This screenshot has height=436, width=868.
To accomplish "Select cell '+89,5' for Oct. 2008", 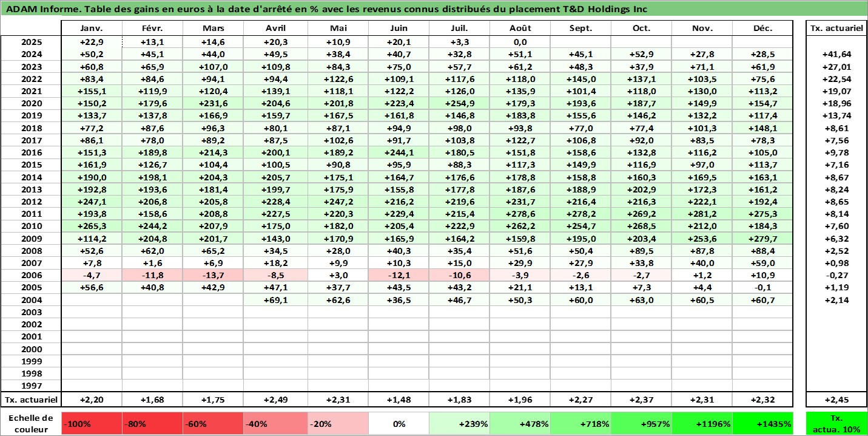I will coord(641,250).
